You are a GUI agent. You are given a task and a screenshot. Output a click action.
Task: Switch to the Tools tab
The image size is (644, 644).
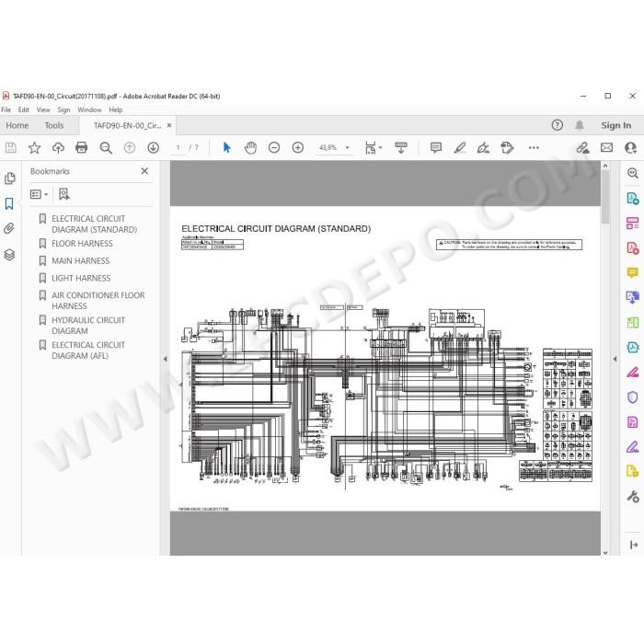pyautogui.click(x=54, y=125)
